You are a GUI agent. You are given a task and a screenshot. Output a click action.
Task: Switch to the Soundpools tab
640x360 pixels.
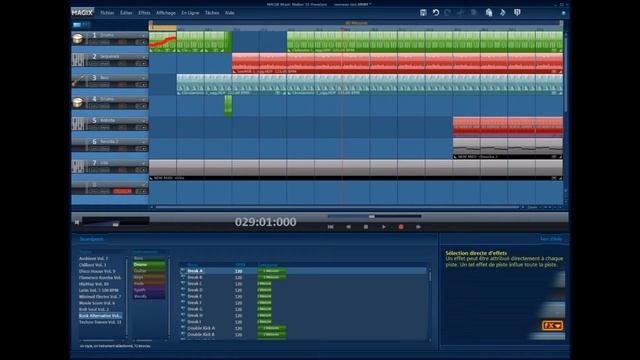pyautogui.click(x=91, y=239)
